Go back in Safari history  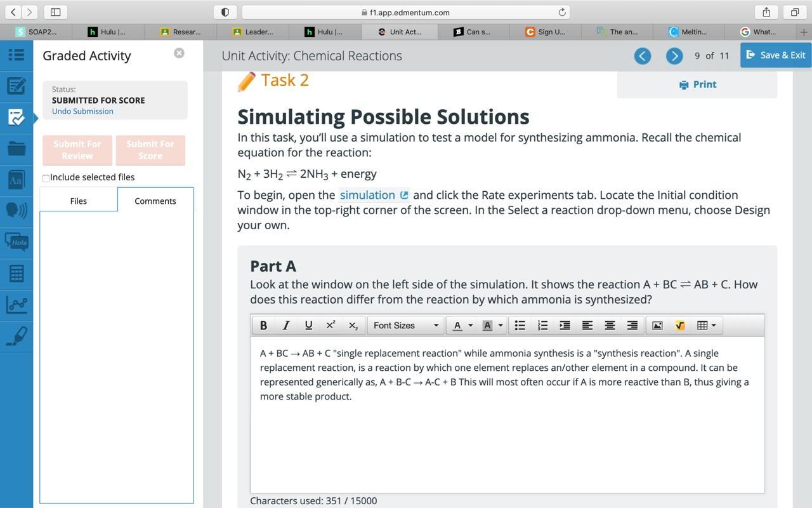(x=13, y=12)
